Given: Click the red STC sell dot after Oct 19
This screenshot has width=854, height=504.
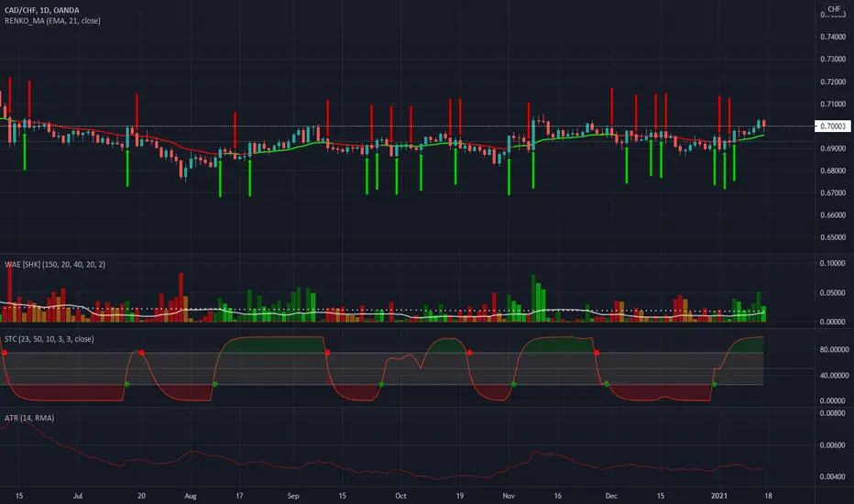Looking at the screenshot, I should coord(469,353).
